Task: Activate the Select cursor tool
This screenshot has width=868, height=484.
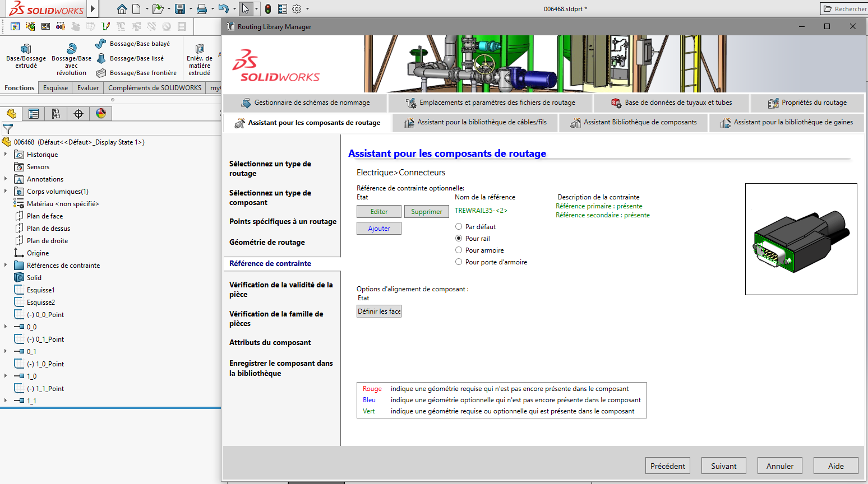Action: (245, 9)
